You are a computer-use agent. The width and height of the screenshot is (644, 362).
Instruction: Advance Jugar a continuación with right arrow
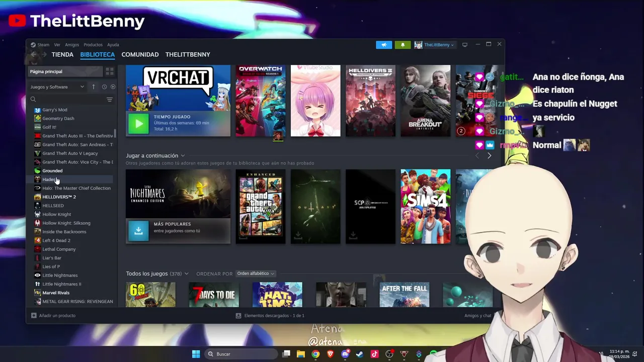489,156
